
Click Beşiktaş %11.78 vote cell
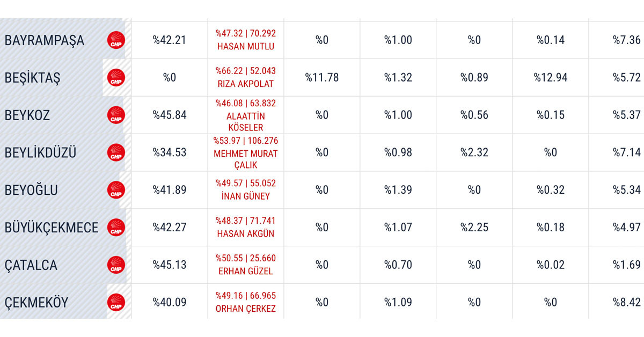(x=322, y=78)
